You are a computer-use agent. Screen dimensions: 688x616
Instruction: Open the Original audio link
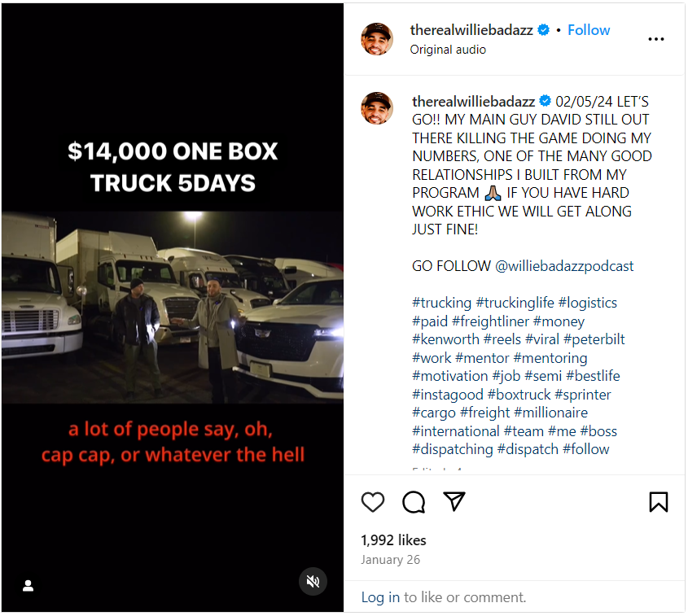(x=448, y=50)
